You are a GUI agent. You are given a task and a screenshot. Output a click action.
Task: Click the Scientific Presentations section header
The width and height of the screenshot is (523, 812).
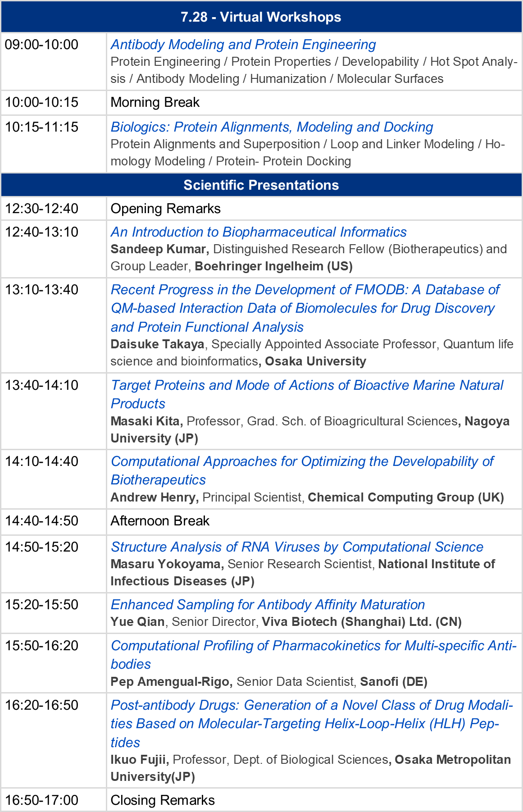coord(261,185)
